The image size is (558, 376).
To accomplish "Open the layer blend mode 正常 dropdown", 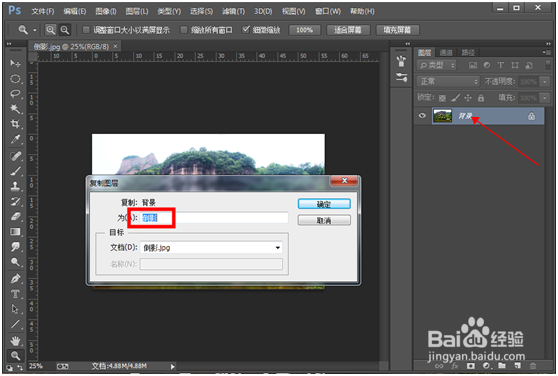I will pyautogui.click(x=448, y=81).
